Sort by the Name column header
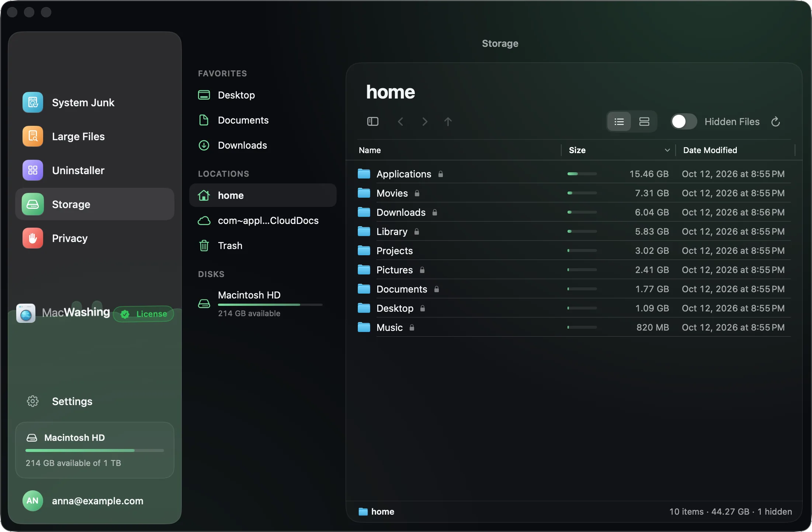The width and height of the screenshot is (812, 532). (x=370, y=150)
